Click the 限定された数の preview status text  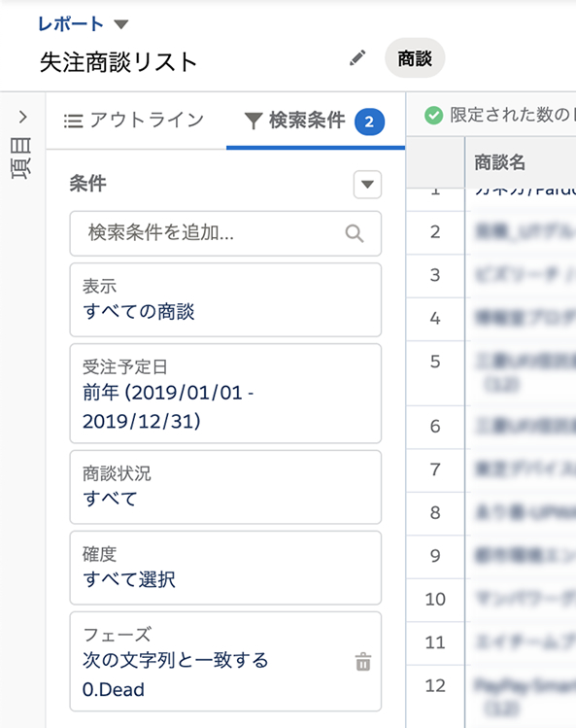coord(513,115)
